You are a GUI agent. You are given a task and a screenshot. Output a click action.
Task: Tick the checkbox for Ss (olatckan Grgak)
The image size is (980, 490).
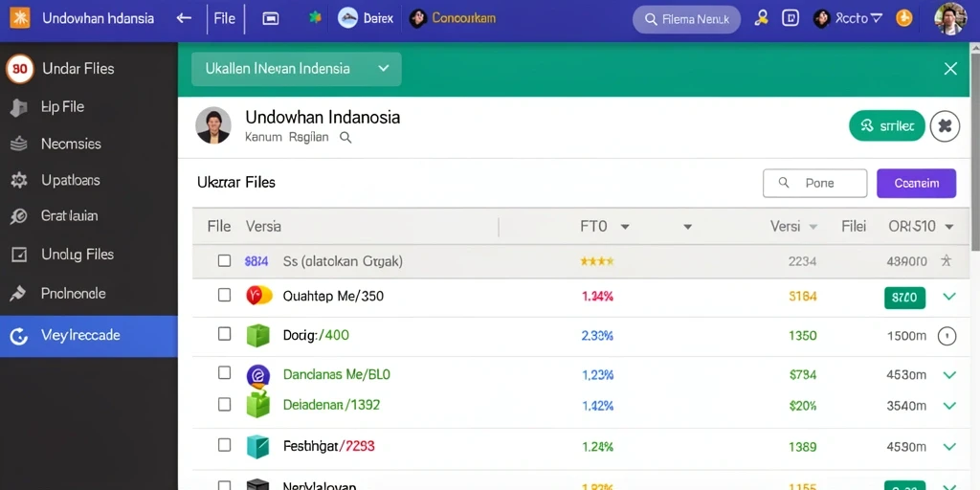pos(224,260)
